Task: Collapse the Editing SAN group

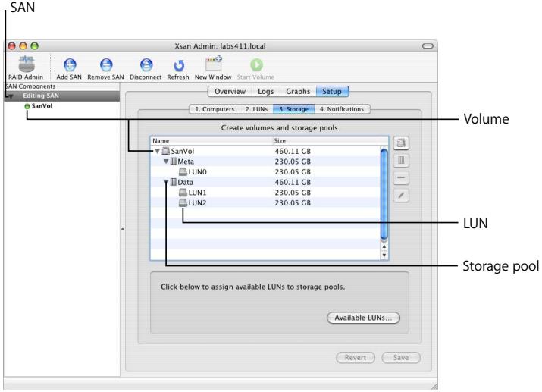Action: click(11, 96)
